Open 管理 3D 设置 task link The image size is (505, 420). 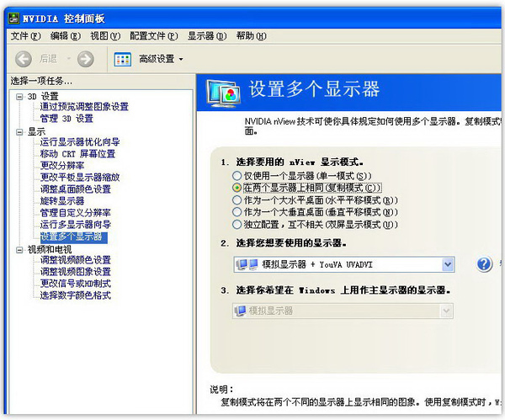click(x=66, y=119)
